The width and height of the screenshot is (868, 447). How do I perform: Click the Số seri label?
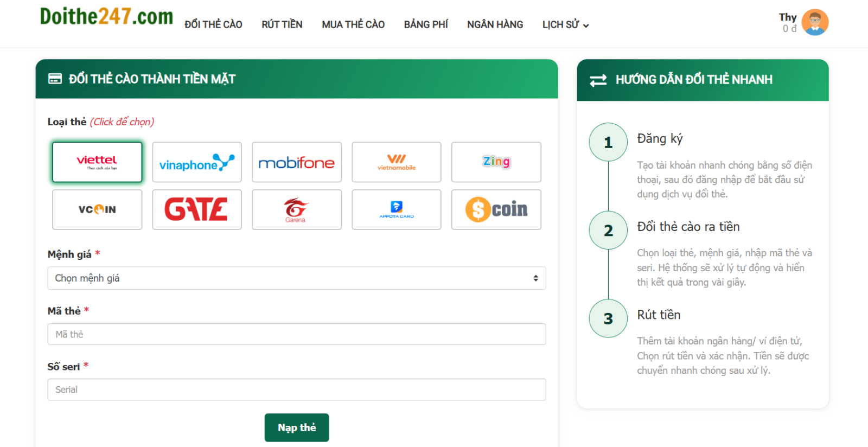point(63,367)
